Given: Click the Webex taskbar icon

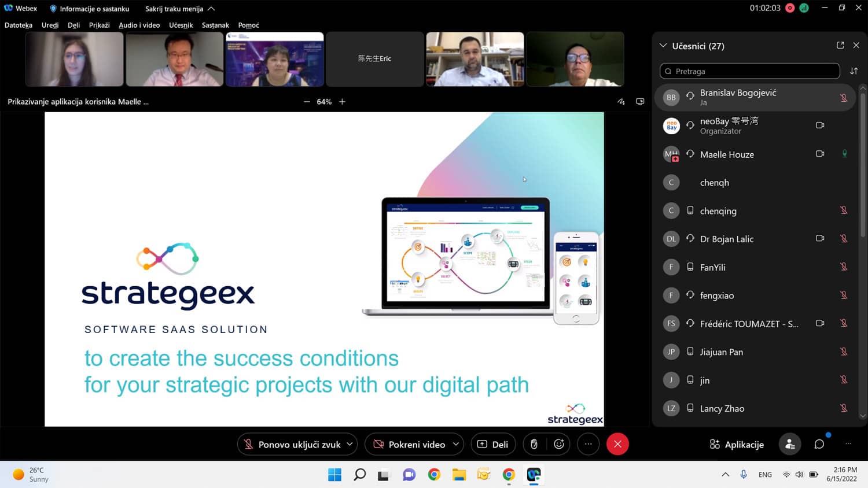Looking at the screenshot, I should point(534,475).
